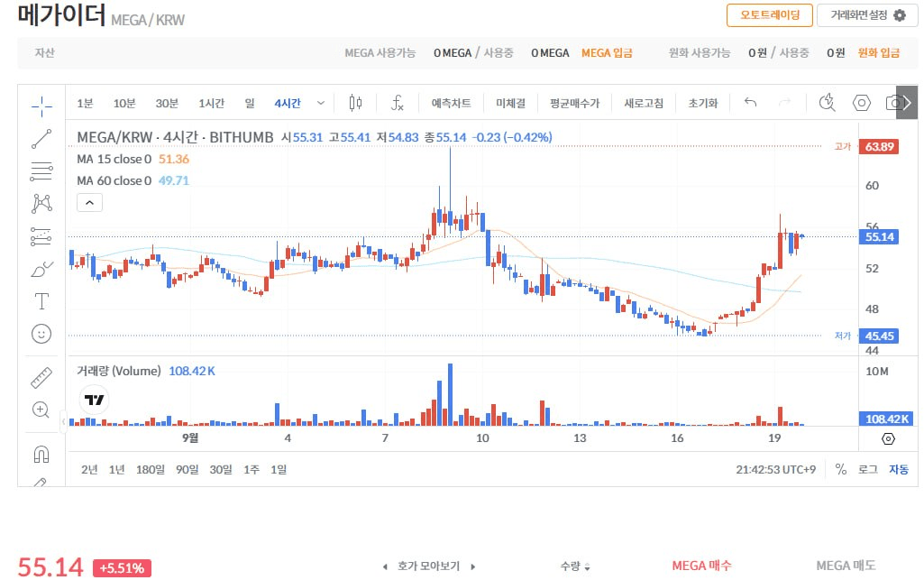924x580 pixels.
Task: Click 거래량 (Volume) indicator legend
Action: point(118,372)
